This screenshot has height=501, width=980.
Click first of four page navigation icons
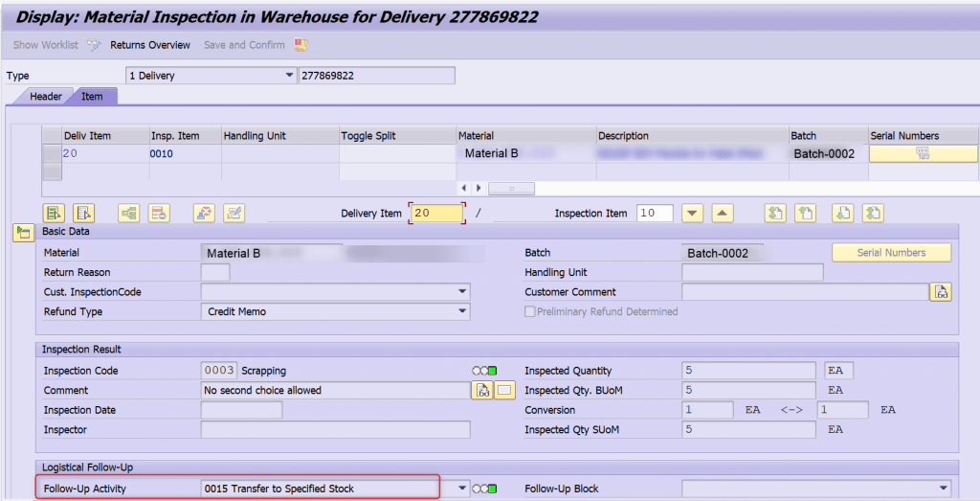click(x=775, y=214)
